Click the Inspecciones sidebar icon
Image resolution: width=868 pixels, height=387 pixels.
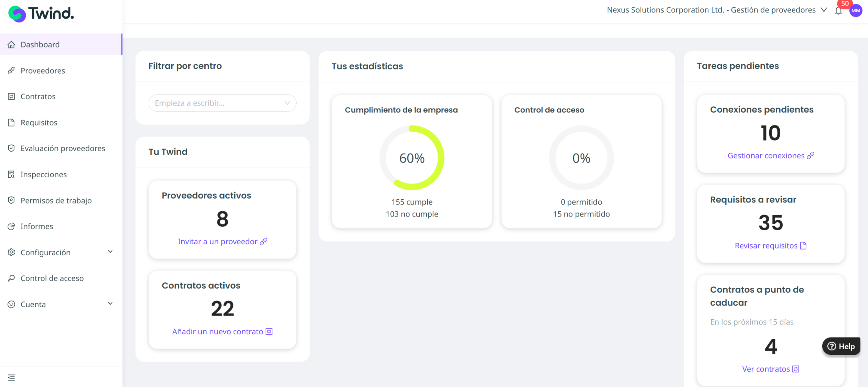pyautogui.click(x=11, y=174)
